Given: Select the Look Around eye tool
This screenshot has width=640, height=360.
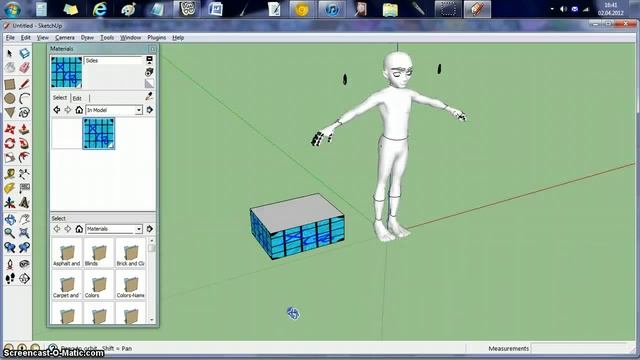Looking at the screenshot, I should (x=24, y=264).
